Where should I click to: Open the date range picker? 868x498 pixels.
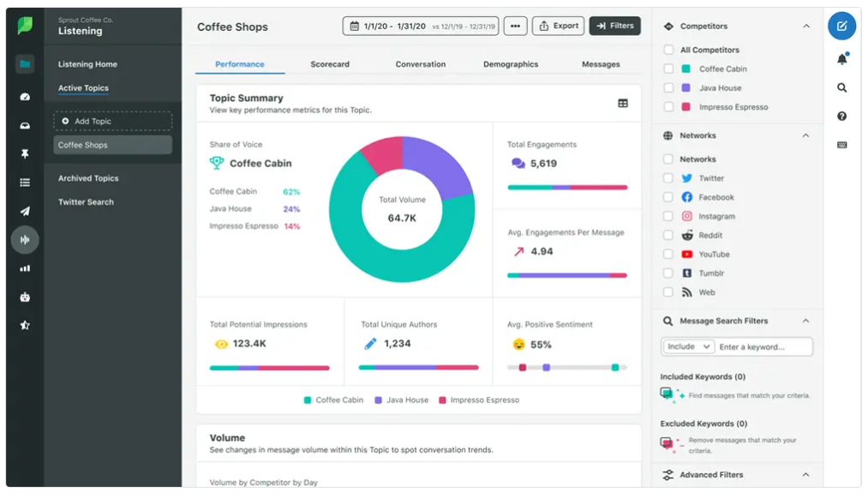421,26
